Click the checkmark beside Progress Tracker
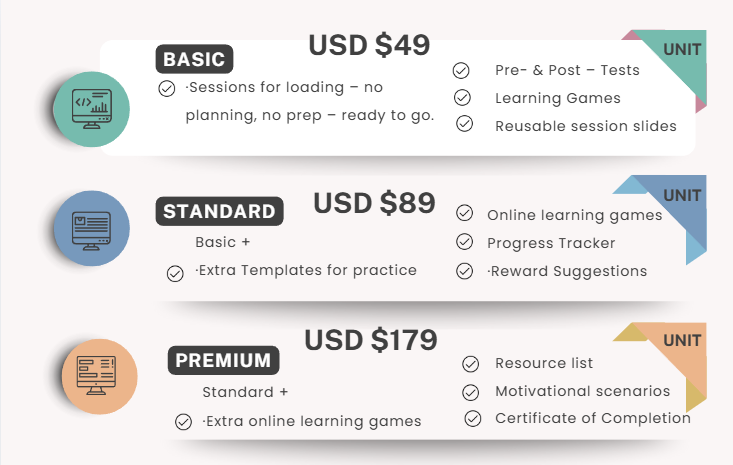 click(x=464, y=242)
